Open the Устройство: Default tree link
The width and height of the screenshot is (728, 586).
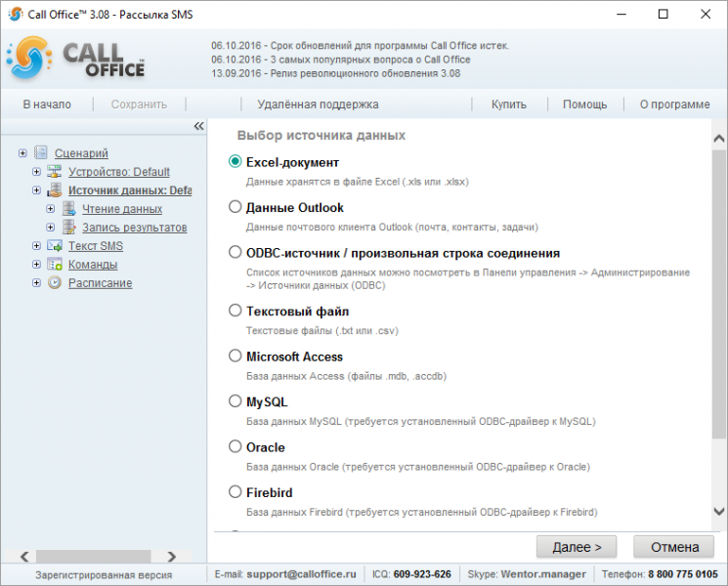(x=119, y=172)
